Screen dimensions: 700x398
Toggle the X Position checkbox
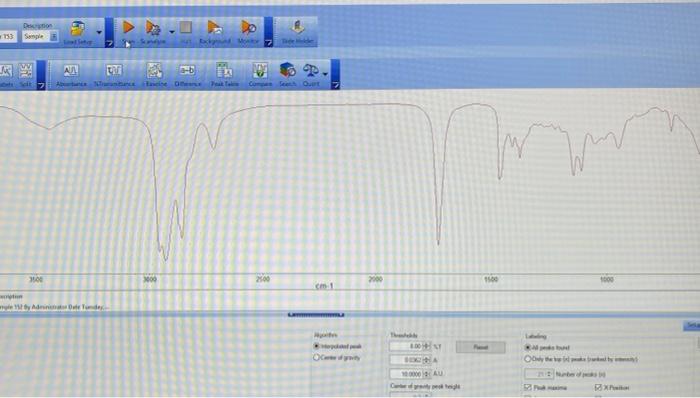coord(598,387)
